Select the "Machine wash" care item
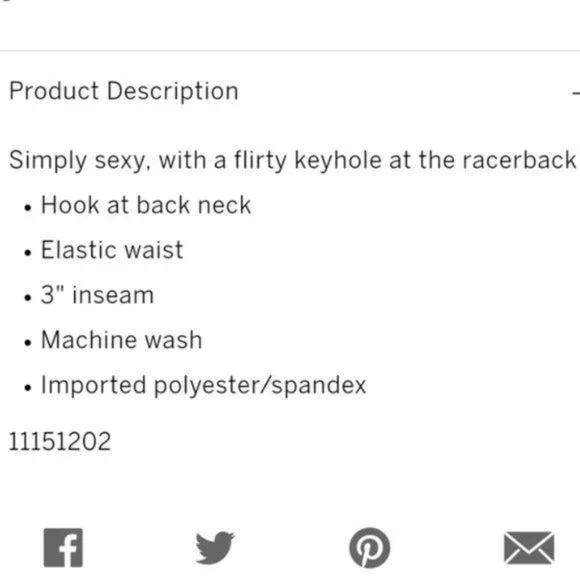The height and width of the screenshot is (580, 580). pos(122,340)
